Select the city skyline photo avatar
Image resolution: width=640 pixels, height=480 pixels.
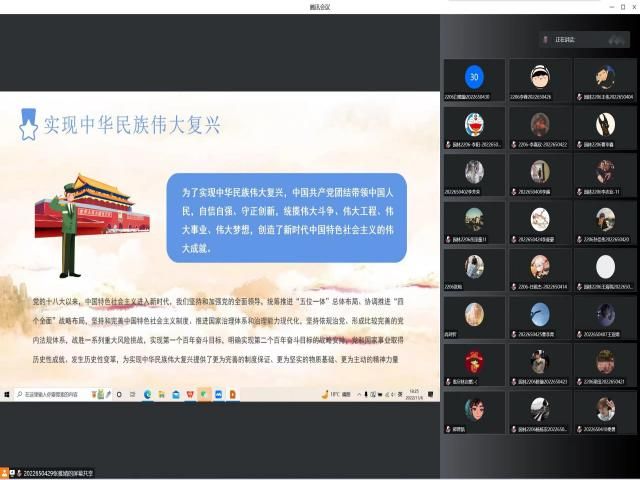click(474, 219)
